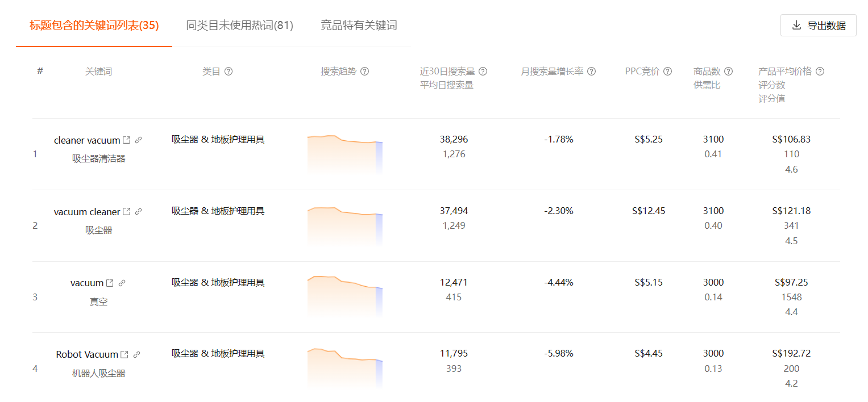Click daily average search value 1,276
Screen dimensions: 868x402
pyautogui.click(x=454, y=154)
